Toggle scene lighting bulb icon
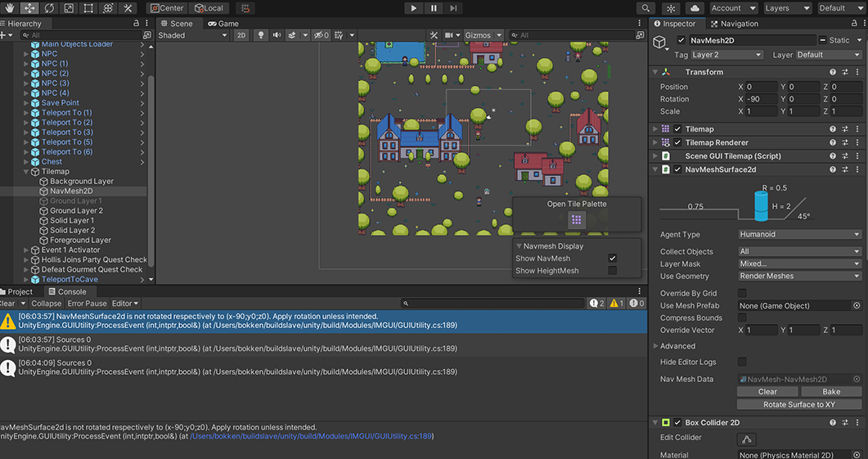This screenshot has width=868, height=459. [x=261, y=35]
